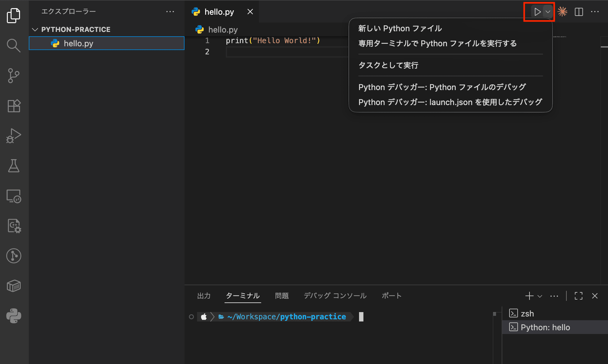Switch to the 問題 panel tab
The width and height of the screenshot is (608, 364).
point(281,296)
